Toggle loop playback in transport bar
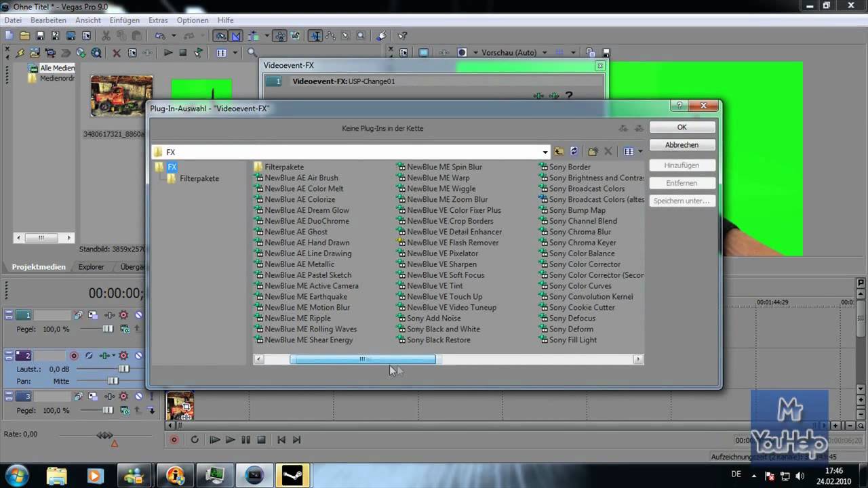This screenshot has width=868, height=488. [x=195, y=440]
